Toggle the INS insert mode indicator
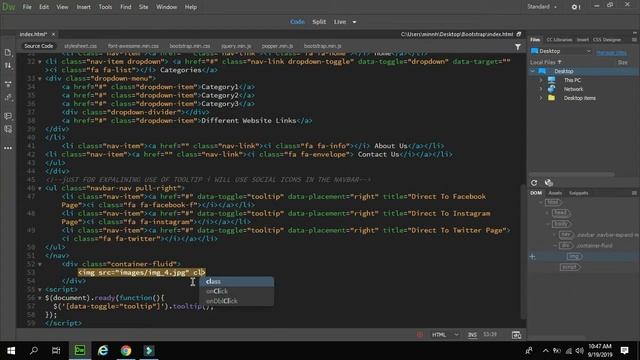This screenshot has width=640, height=360. pos(472,335)
